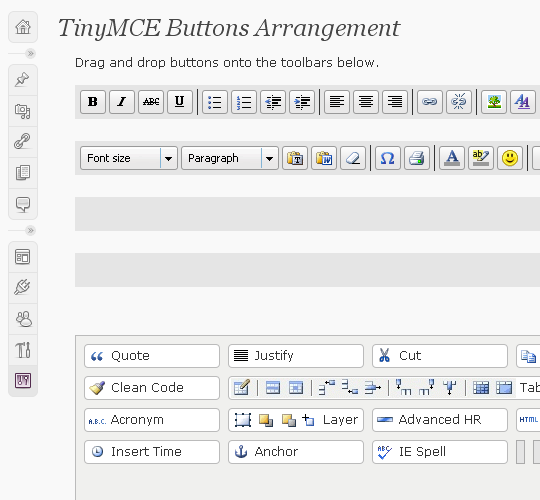This screenshot has height=500, width=540.
Task: Open the Plugins menu in sidebar
Action: (x=23, y=288)
